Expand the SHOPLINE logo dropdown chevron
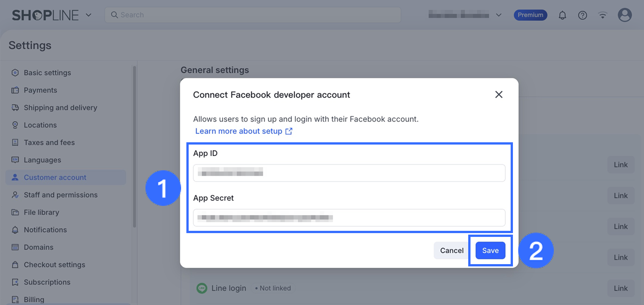 click(89, 15)
